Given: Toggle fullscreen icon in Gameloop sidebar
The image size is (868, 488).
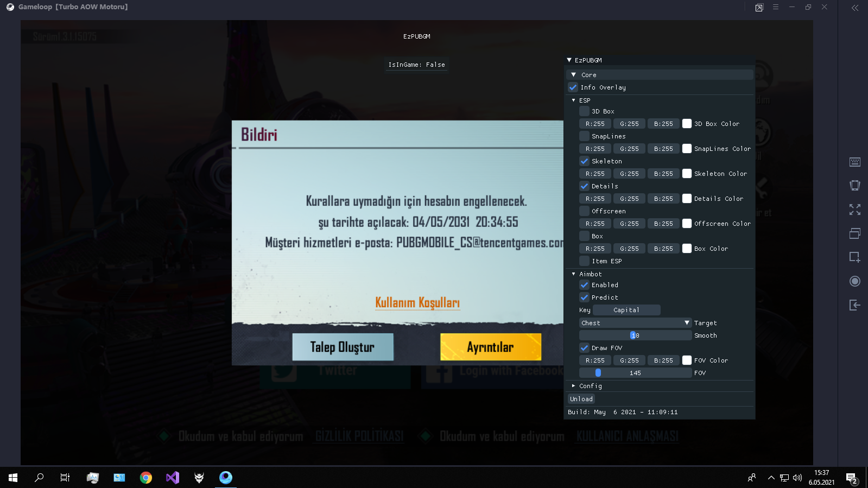Looking at the screenshot, I should [x=854, y=210].
